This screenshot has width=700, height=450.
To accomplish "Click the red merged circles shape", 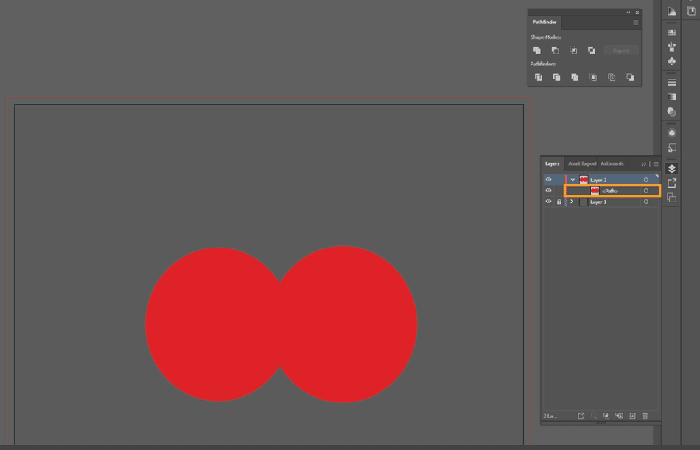I will click(281, 325).
